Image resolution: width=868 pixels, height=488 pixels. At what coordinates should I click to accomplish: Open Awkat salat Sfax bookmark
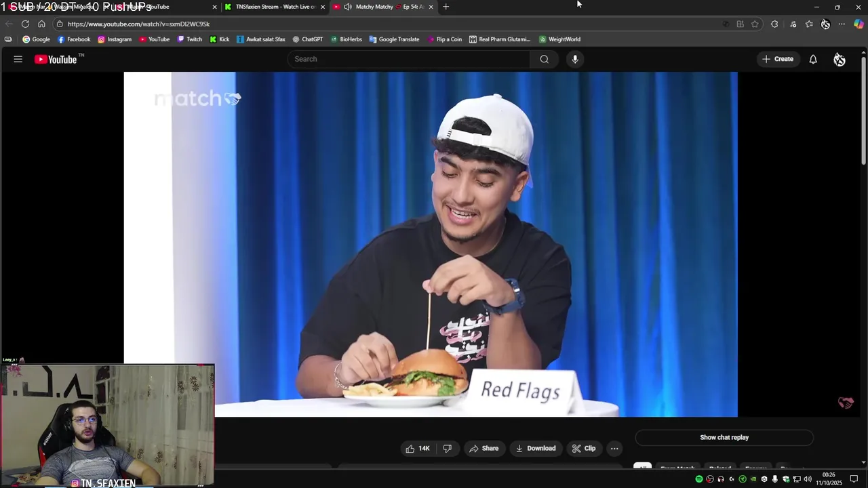(x=260, y=39)
